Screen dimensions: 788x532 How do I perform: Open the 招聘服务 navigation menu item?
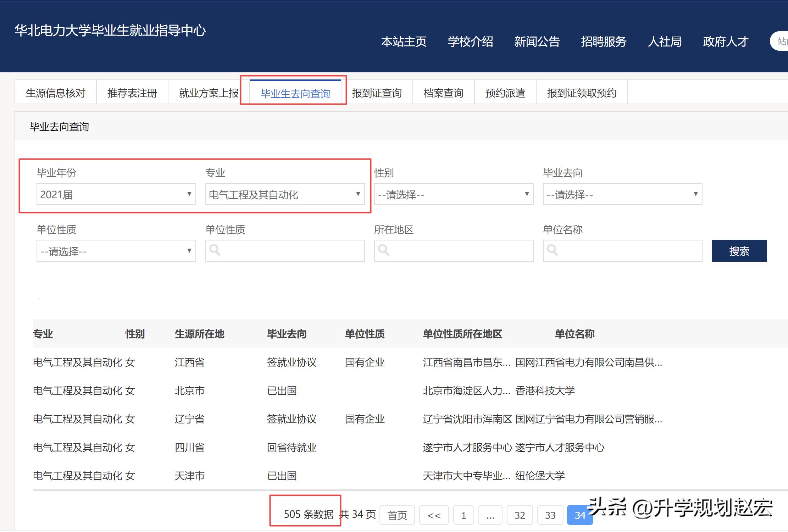click(604, 42)
